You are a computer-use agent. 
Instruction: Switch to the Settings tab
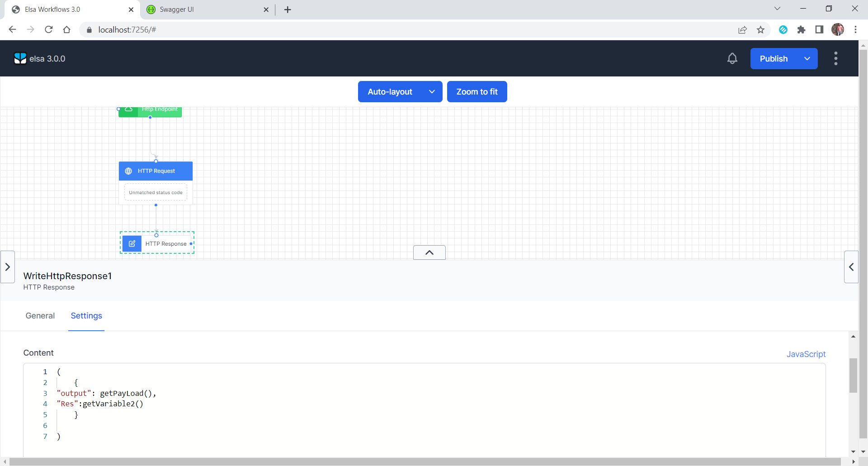86,316
